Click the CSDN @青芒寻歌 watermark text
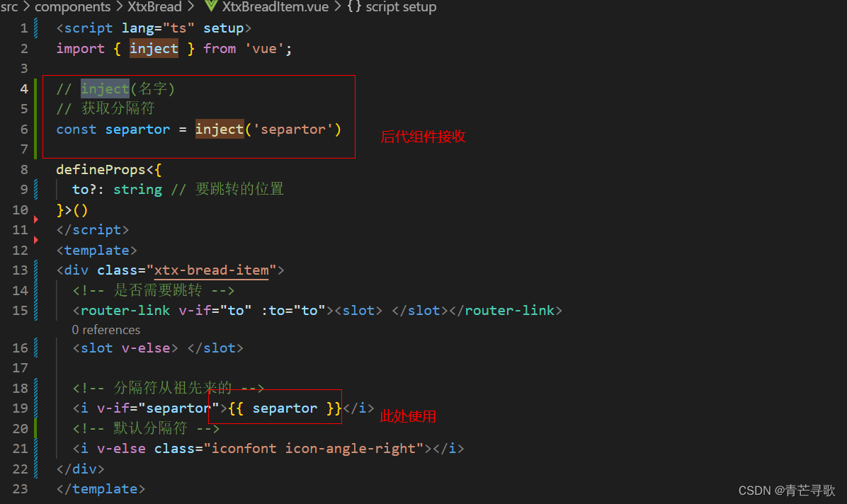The width and height of the screenshot is (847, 504). point(786,490)
